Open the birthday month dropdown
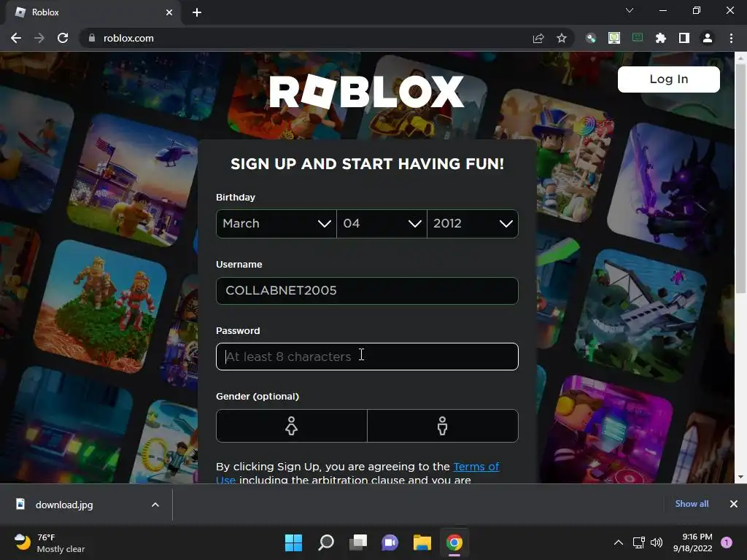 pyautogui.click(x=276, y=223)
